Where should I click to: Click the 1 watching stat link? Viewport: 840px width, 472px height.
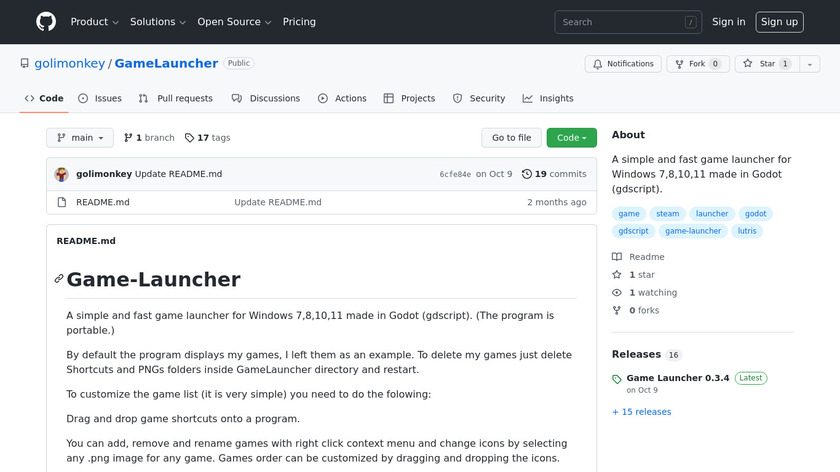(645, 293)
